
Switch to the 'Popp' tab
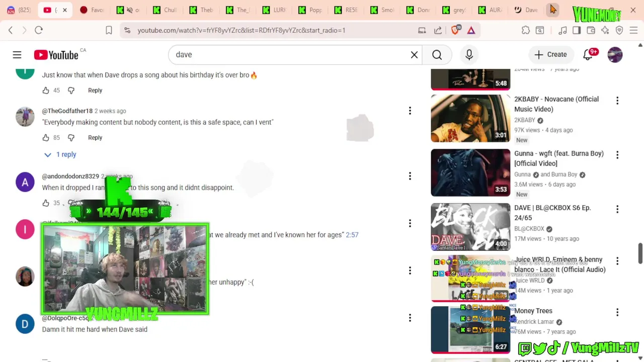(x=310, y=10)
